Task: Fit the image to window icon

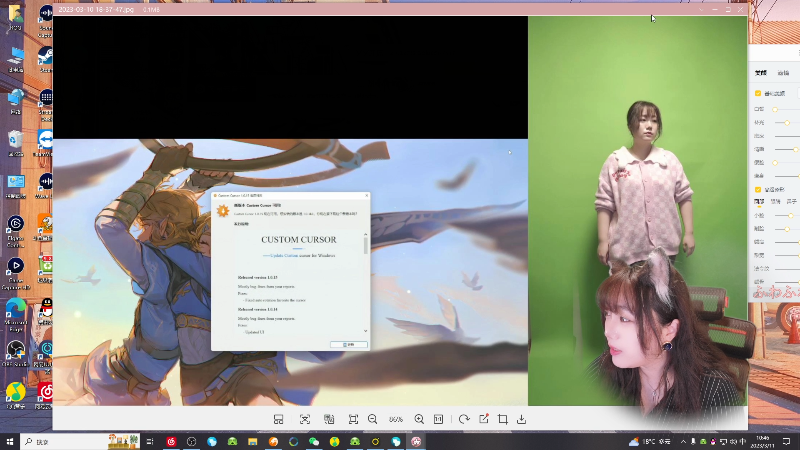Action: tap(353, 419)
